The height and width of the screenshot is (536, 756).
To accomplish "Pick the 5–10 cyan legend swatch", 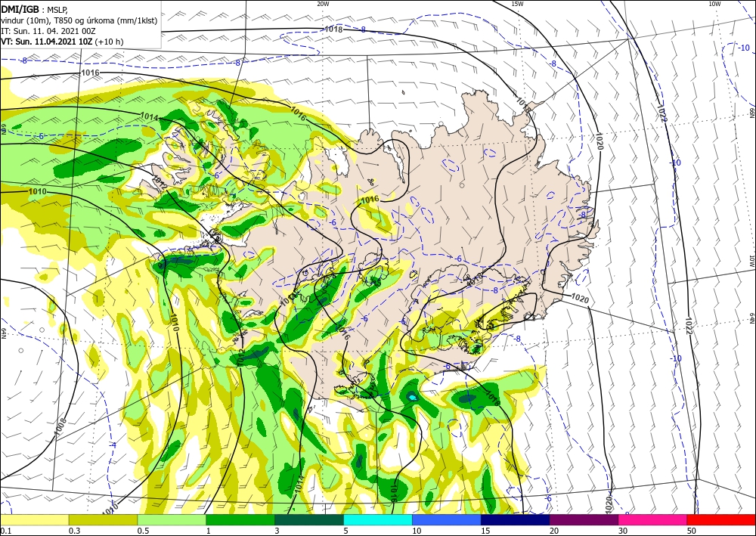I will tap(378, 519).
